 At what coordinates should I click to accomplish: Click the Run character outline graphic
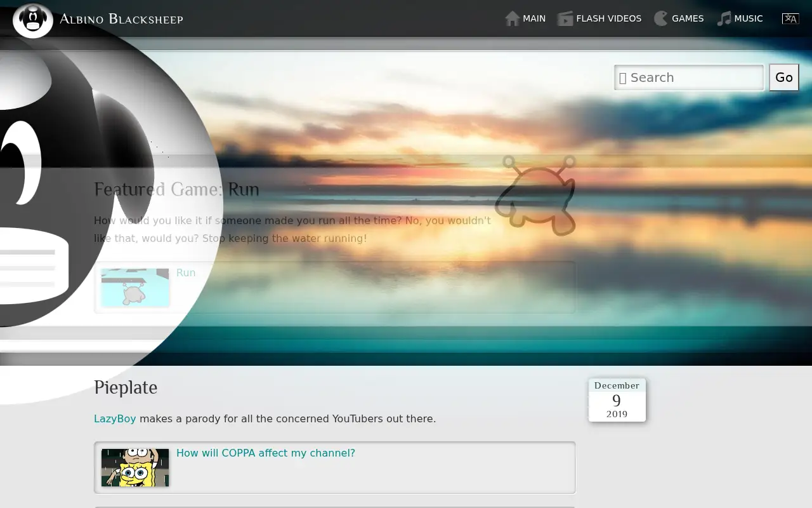coord(535,195)
